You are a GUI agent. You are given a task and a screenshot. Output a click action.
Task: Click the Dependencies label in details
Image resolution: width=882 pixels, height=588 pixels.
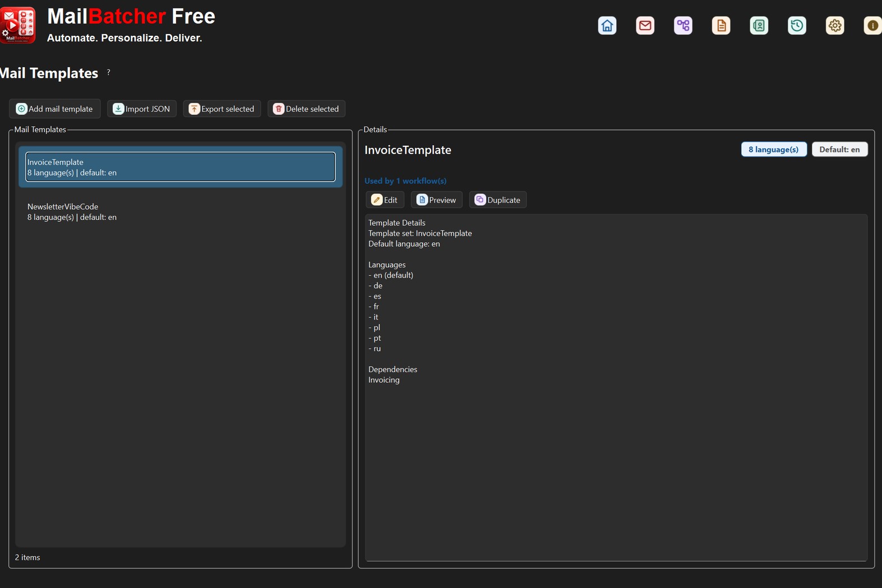[392, 370]
